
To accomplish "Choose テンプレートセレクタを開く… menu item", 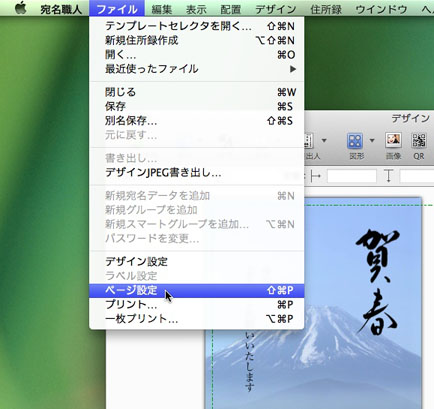I will click(197, 26).
